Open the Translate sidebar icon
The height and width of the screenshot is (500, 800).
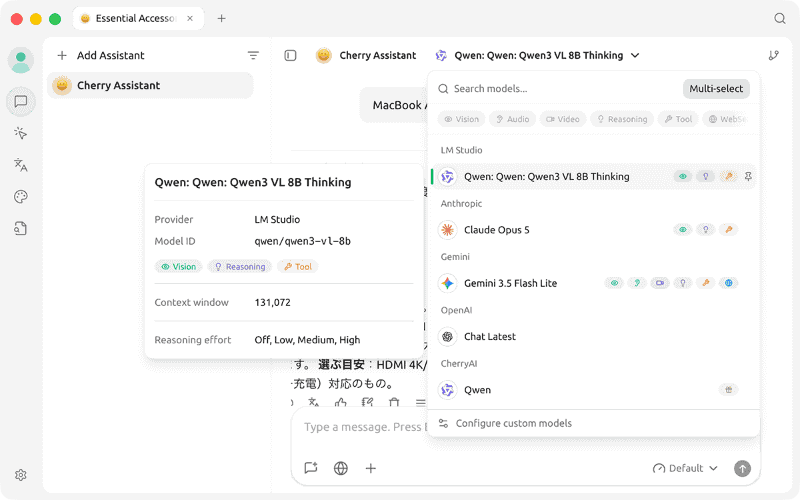pos(21,165)
